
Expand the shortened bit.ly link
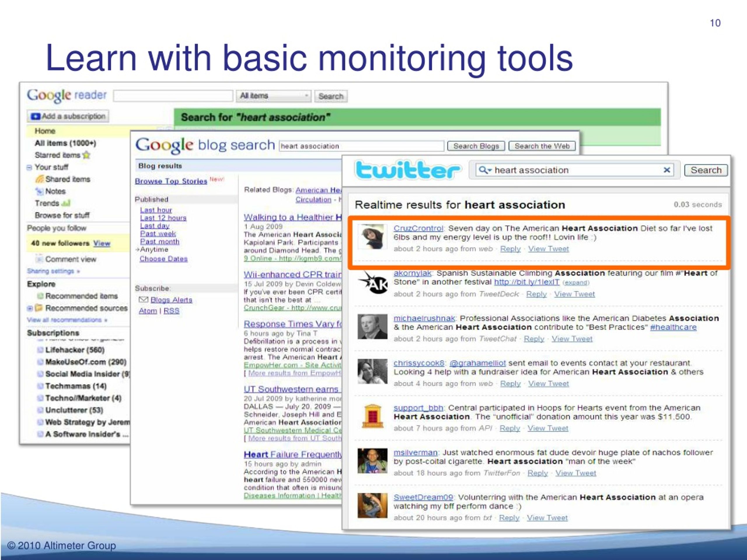(576, 283)
